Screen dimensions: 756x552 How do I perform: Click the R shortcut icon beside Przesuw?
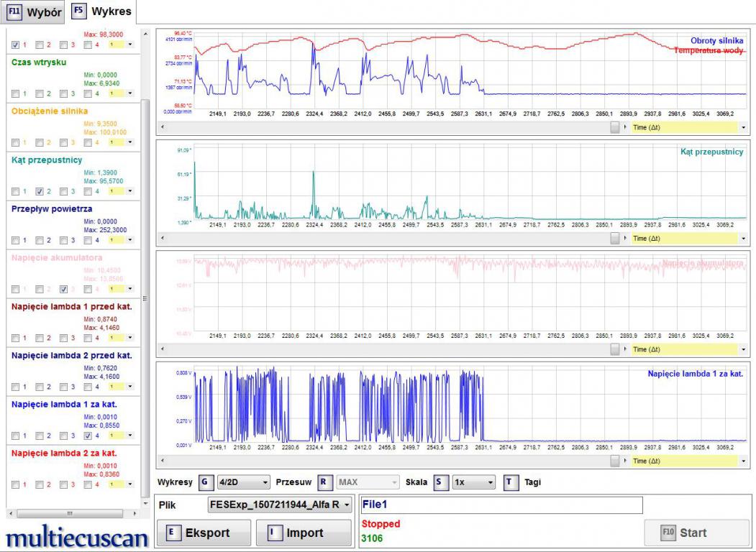[324, 482]
